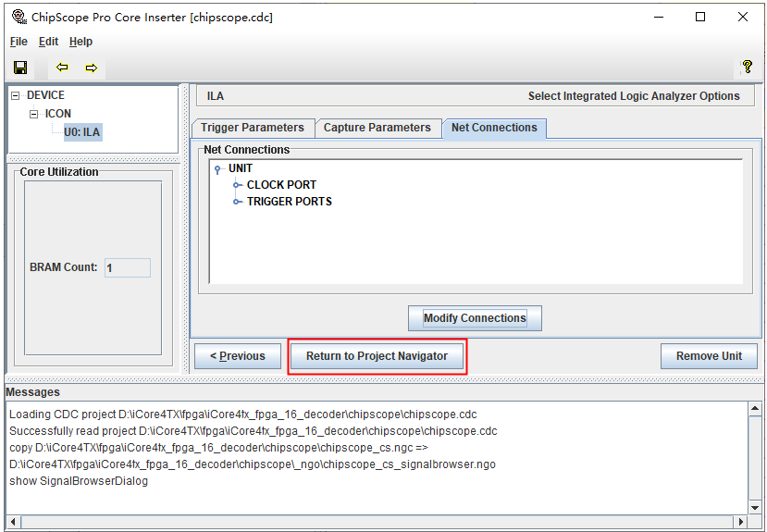Image resolution: width=767 pixels, height=532 pixels.
Task: Switch to Trigger Parameters tab
Action: (x=253, y=128)
